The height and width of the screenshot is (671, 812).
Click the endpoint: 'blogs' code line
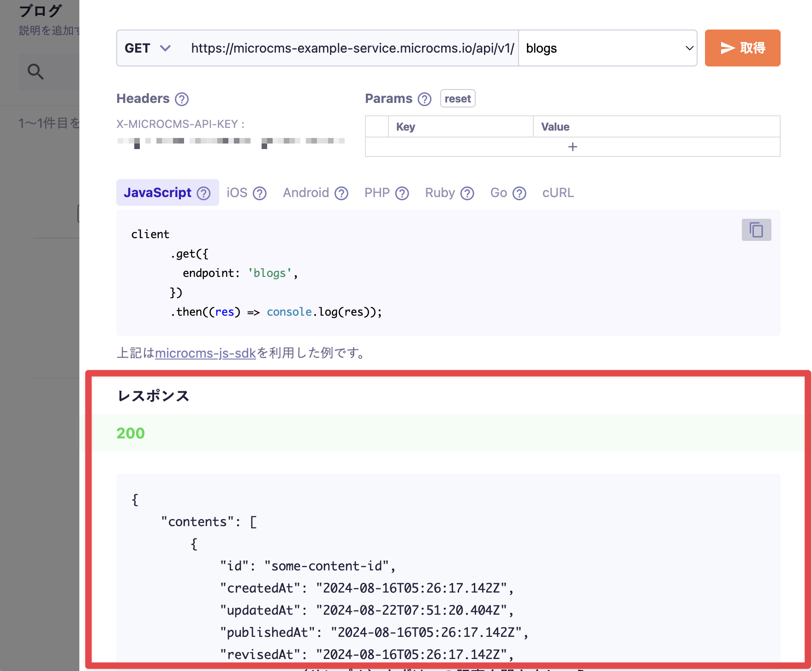240,273
